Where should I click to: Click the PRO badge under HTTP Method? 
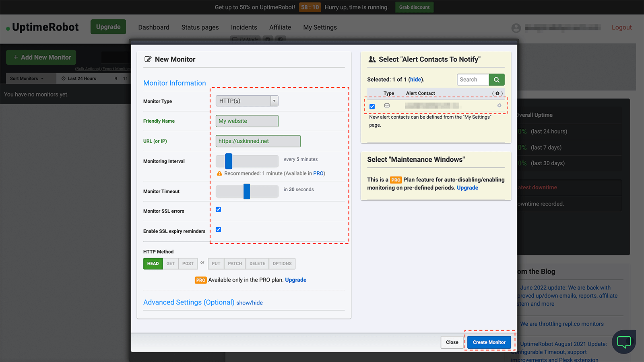point(201,280)
